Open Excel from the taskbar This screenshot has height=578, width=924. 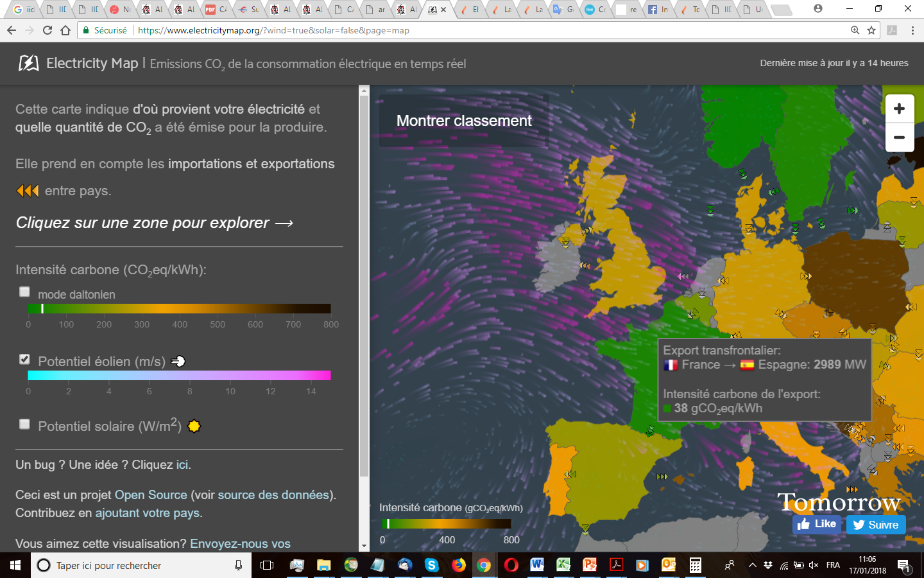563,565
